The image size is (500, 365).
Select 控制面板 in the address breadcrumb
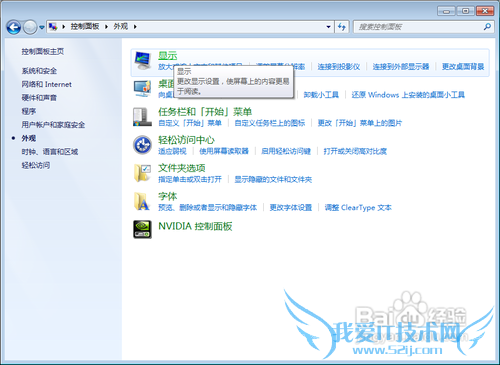coord(85,26)
